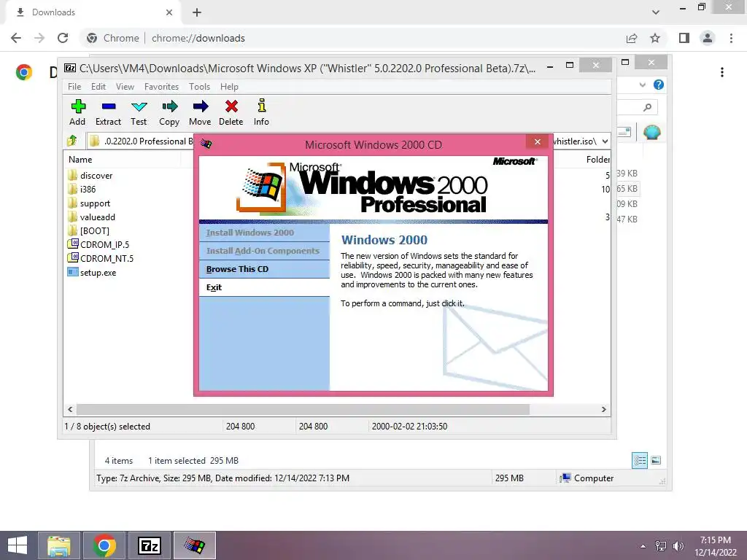Select the setup.exe file
Viewport: 747px width, 560px height.
92,273
